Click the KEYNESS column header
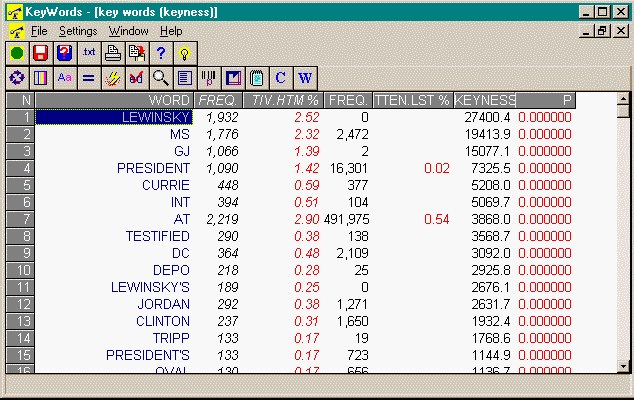The height and width of the screenshot is (400, 634). pos(484,100)
